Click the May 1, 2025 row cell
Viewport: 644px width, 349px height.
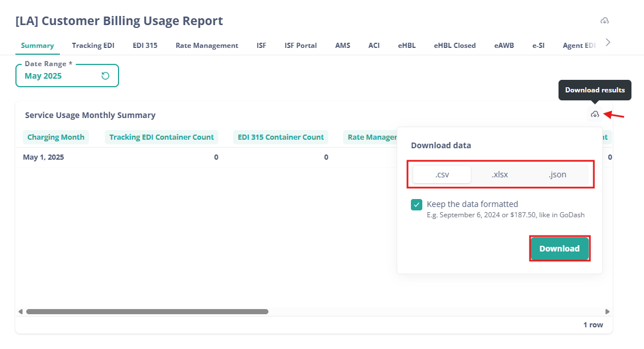point(43,157)
